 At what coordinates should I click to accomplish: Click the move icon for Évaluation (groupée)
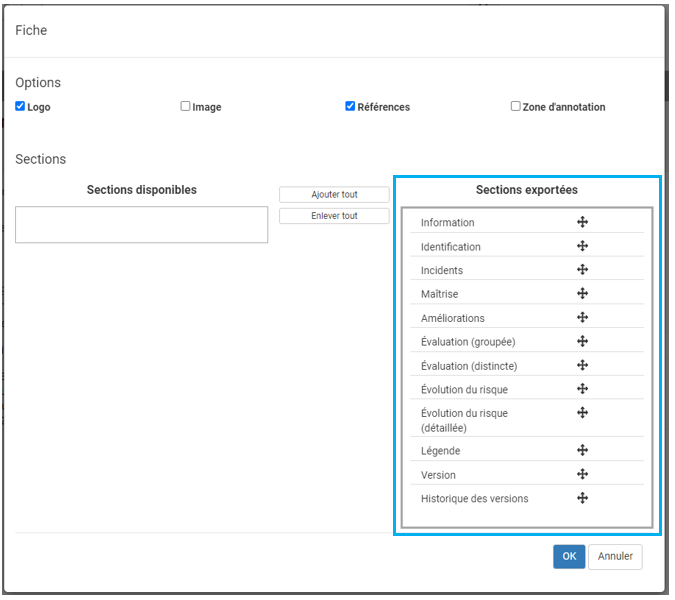(582, 341)
